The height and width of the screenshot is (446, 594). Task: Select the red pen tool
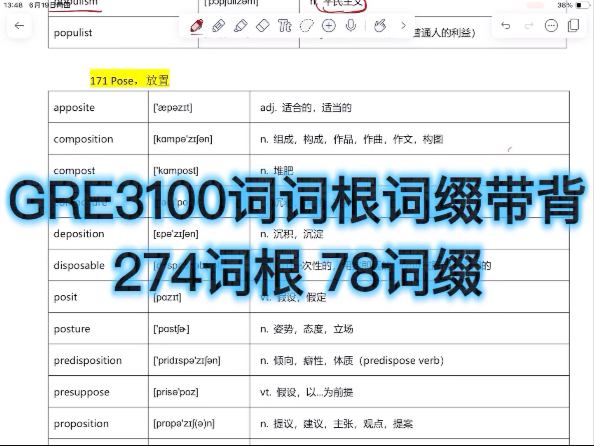(197, 26)
